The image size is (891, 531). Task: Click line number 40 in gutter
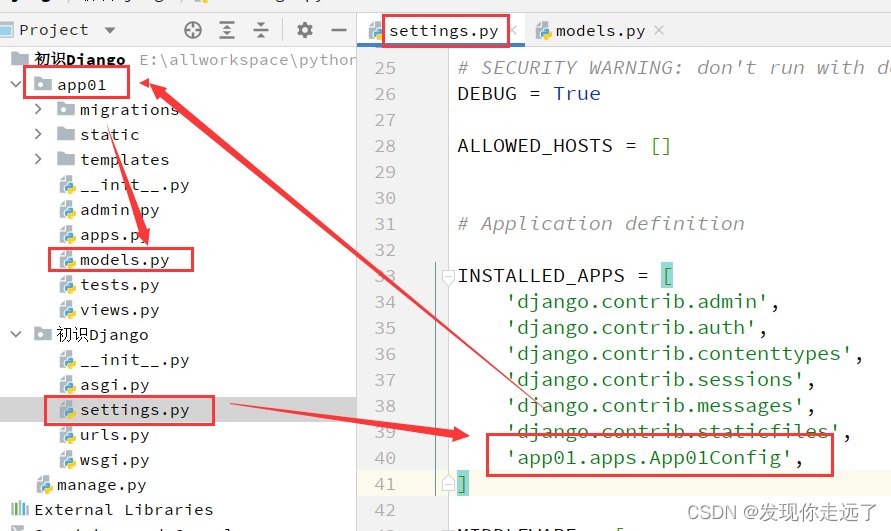pyautogui.click(x=385, y=458)
